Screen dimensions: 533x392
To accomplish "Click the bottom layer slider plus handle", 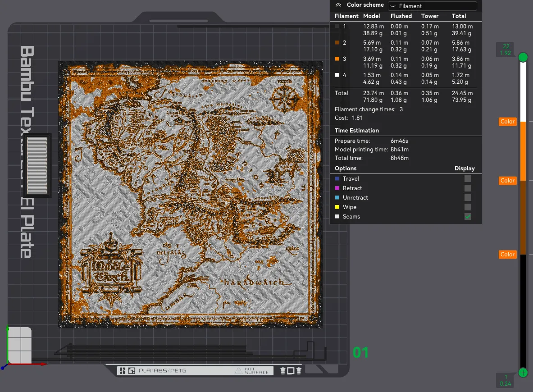I will (x=523, y=373).
